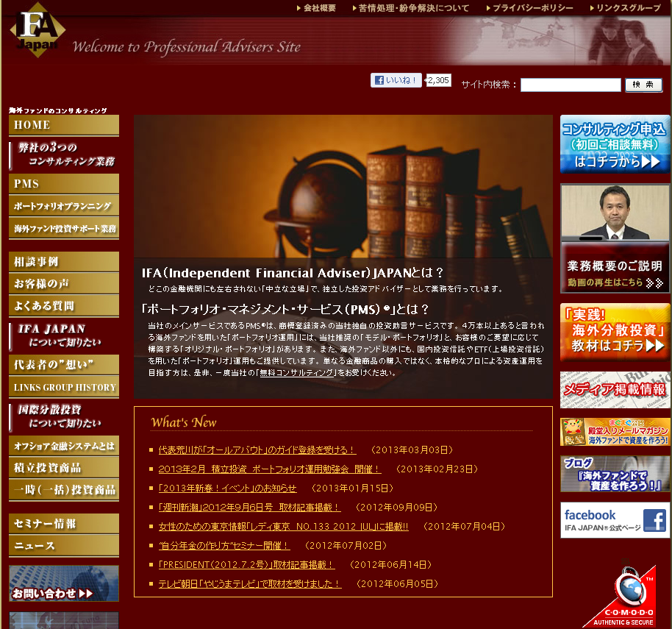Screen dimensions: 672x629
Task: Navigate to HOME in the sidebar
Action: 63,125
